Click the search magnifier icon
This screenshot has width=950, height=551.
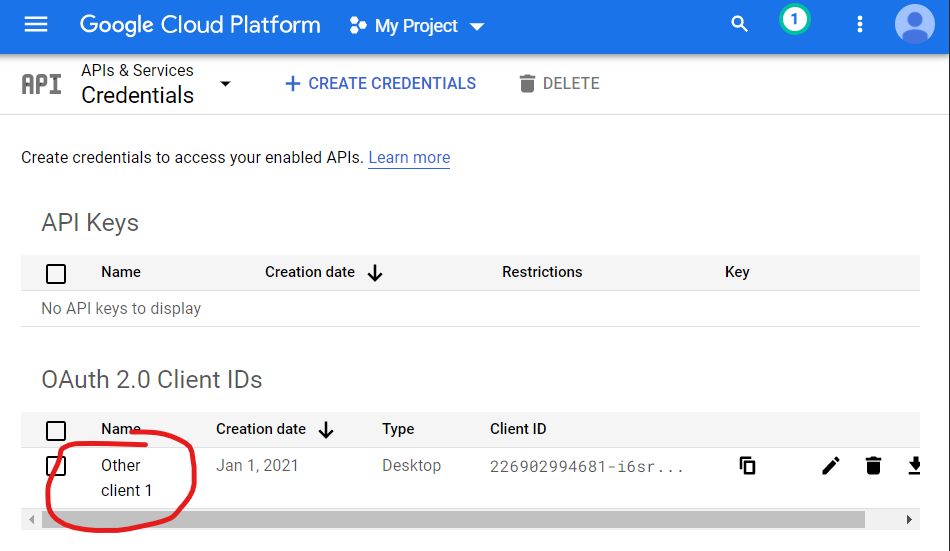739,25
